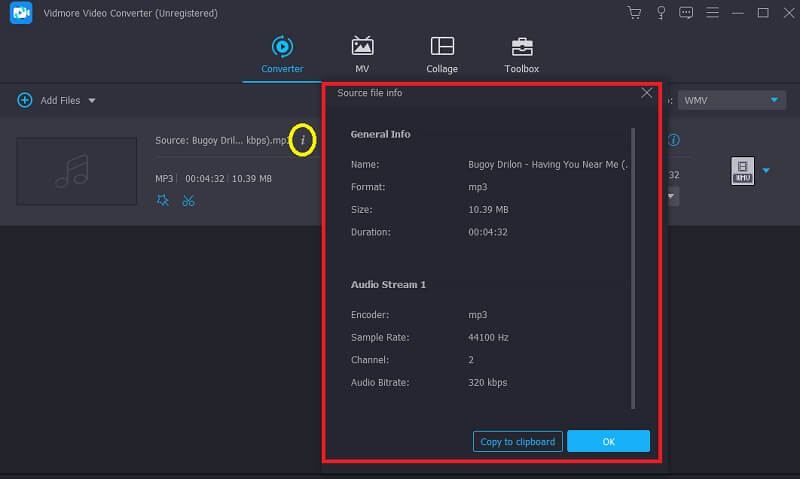Confirm with the OK button

(x=608, y=441)
